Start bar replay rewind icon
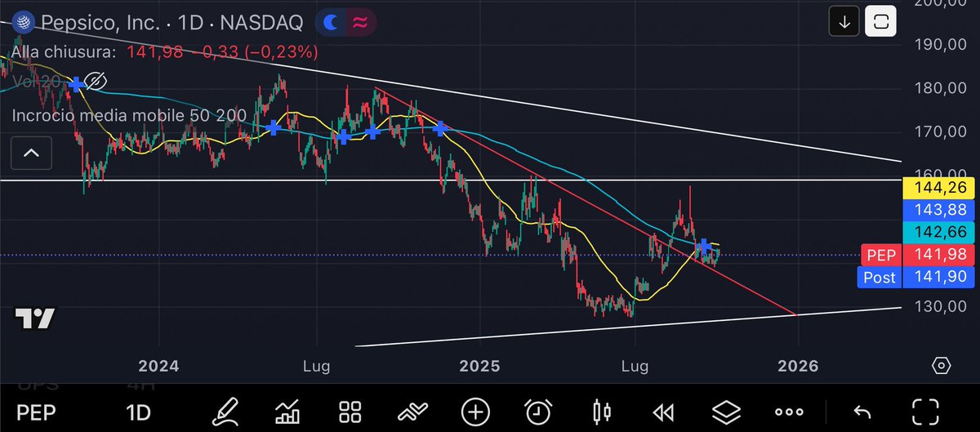This screenshot has width=980, height=432. pyautogui.click(x=664, y=411)
